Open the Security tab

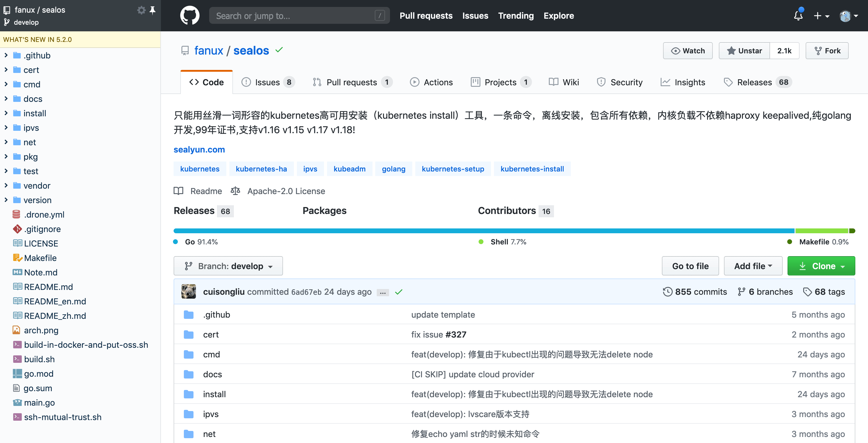tap(620, 82)
